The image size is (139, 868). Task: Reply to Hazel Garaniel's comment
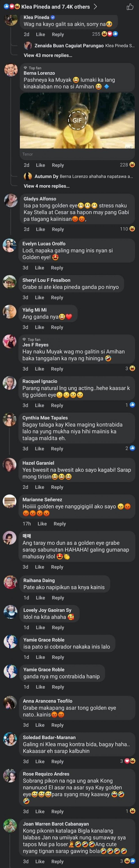(57, 487)
